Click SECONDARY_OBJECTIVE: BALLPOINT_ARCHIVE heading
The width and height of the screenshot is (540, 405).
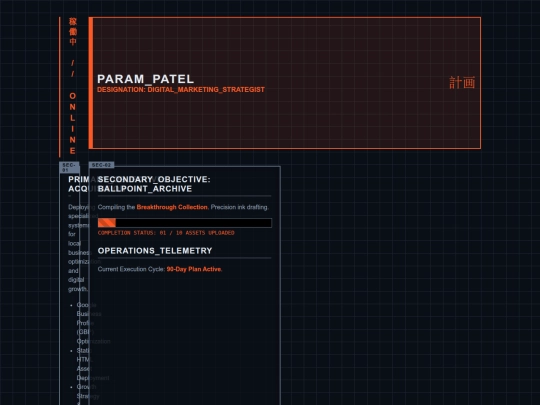pyautogui.click(x=154, y=184)
